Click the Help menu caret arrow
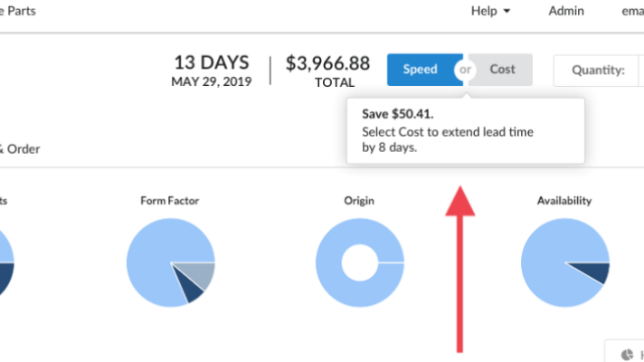This screenshot has width=644, height=362. point(507,12)
